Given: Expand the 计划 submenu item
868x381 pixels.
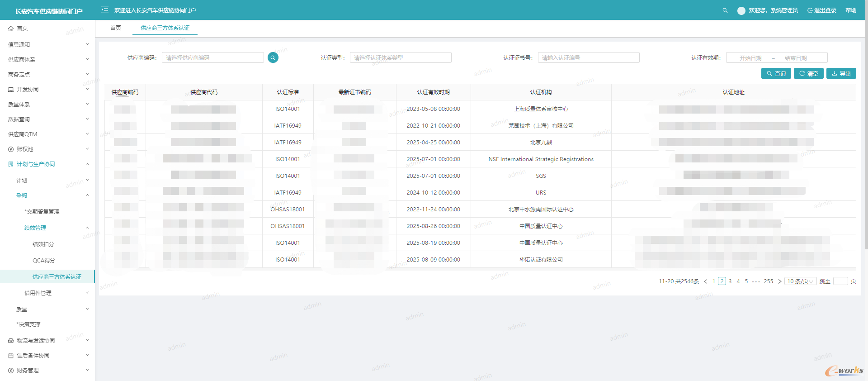Looking at the screenshot, I should (47, 180).
